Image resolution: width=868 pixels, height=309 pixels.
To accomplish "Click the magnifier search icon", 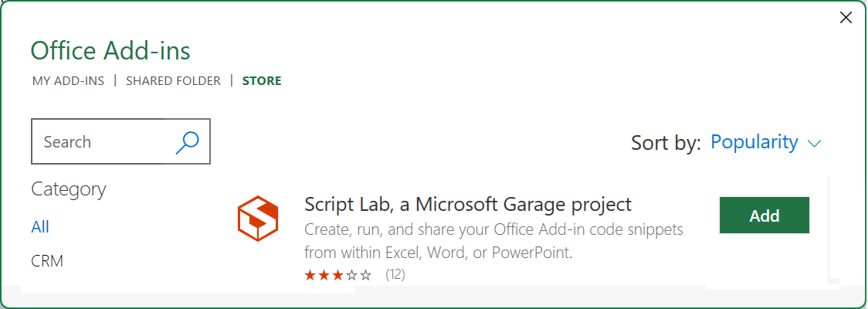I will pyautogui.click(x=187, y=142).
